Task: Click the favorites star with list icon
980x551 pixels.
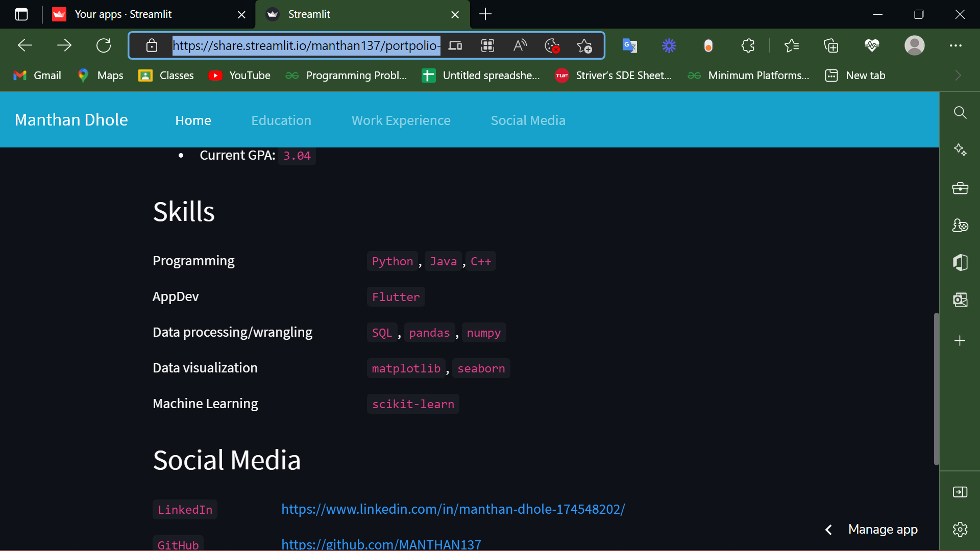Action: pos(792,45)
